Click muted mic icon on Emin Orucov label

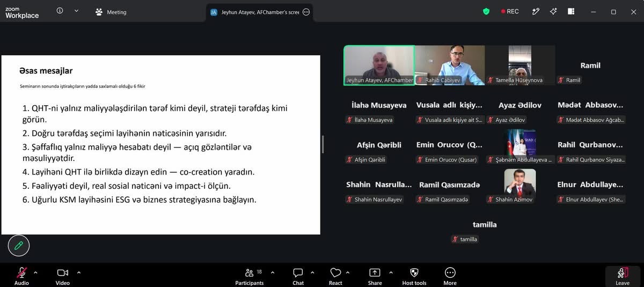point(420,159)
